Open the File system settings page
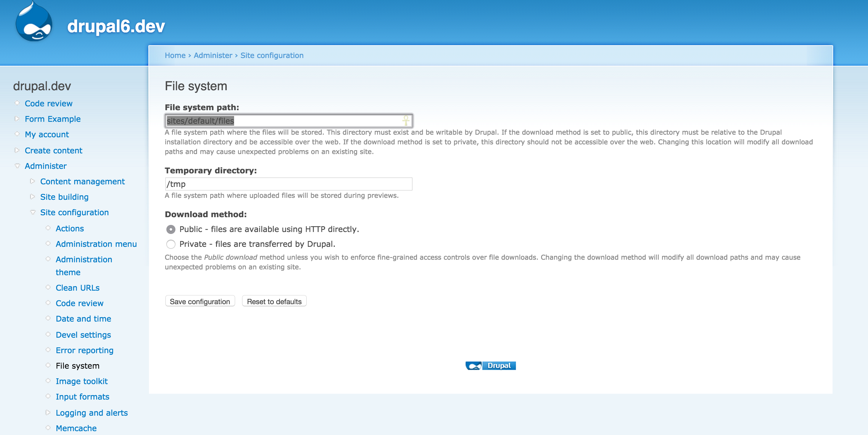 (x=77, y=366)
